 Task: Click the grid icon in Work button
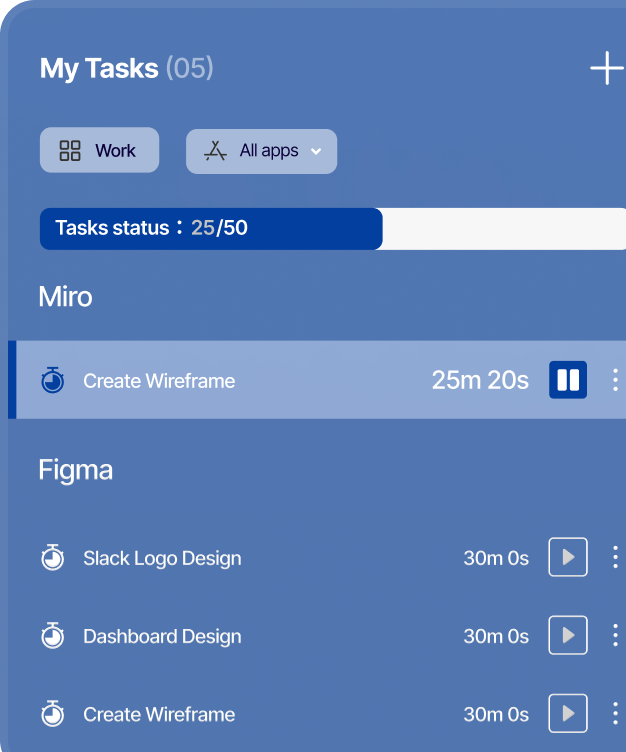[x=70, y=151]
